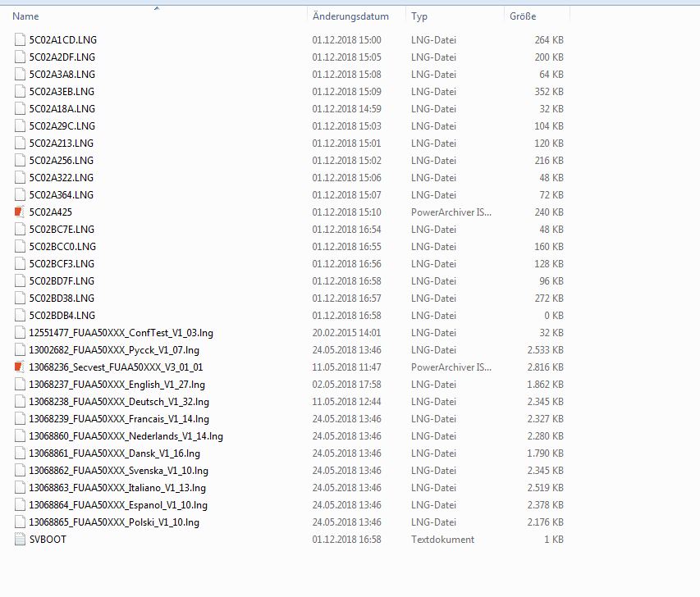Select the file 13002682_FUAA50XXX_Pycck_V1_07.lng
Image resolution: width=700 pixels, height=597 pixels.
point(113,350)
